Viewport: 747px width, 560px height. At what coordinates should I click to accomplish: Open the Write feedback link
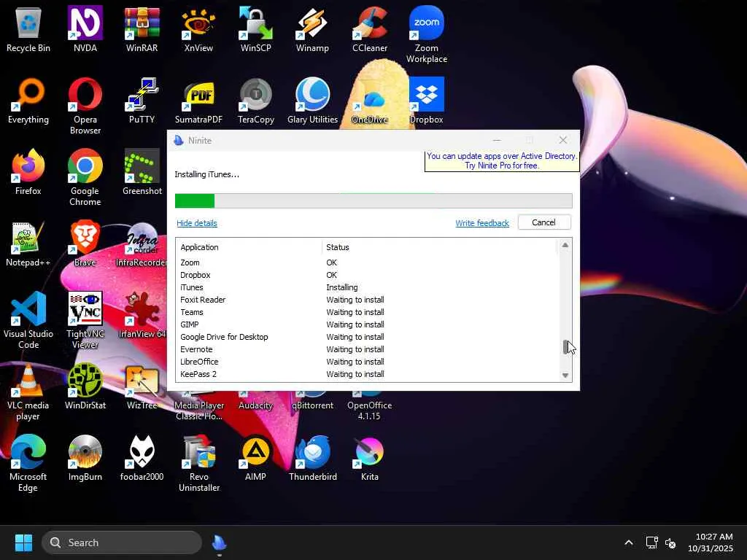click(x=482, y=223)
